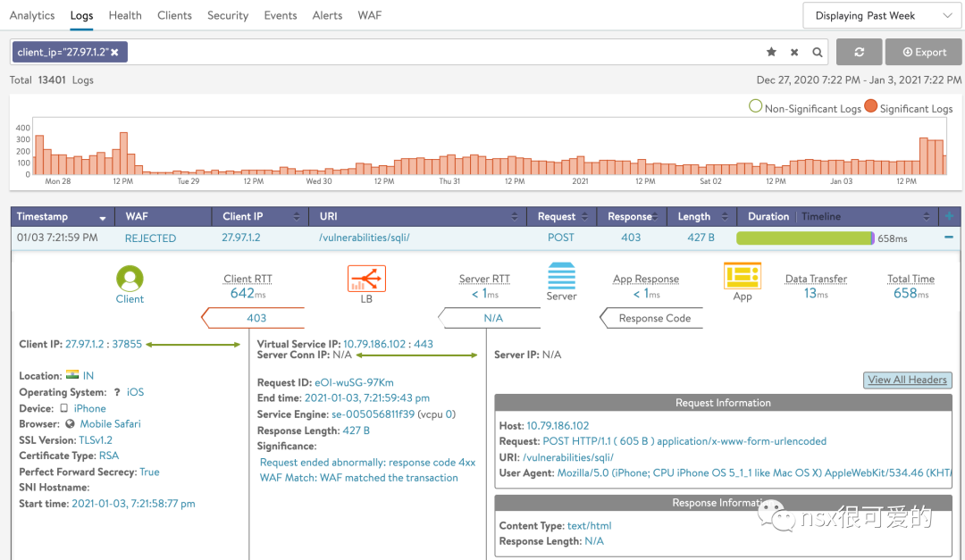Open the Clients tab

[174, 15]
